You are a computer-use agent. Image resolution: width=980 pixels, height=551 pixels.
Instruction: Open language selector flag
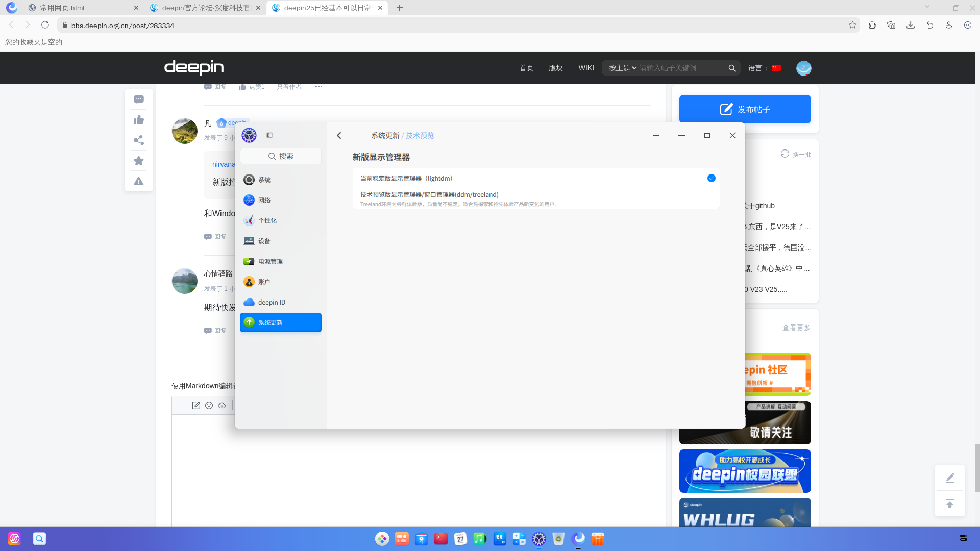(776, 68)
